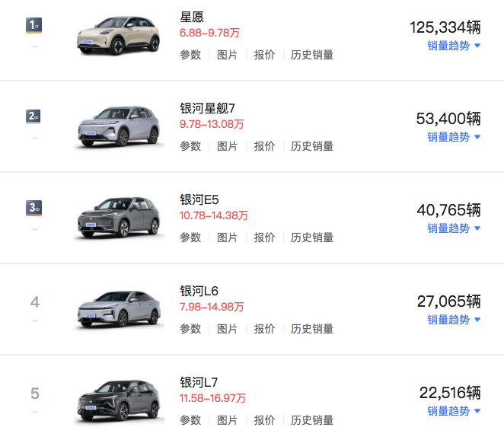Open 历史销量 link for 银河L7

click(312, 419)
